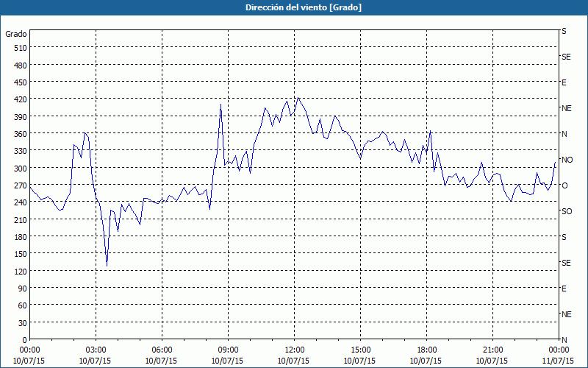Click the 'NE' compass label near 390 degrees
The image size is (588, 368).
[567, 108]
